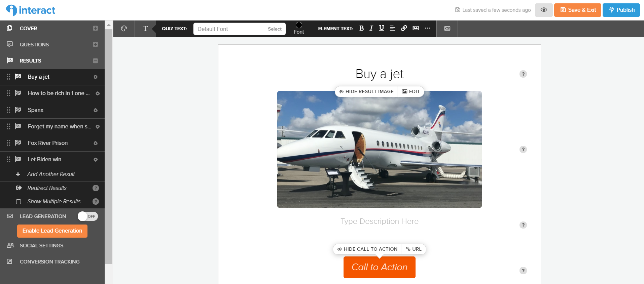644x284 pixels.
Task: Hide the result image
Action: coord(366,91)
